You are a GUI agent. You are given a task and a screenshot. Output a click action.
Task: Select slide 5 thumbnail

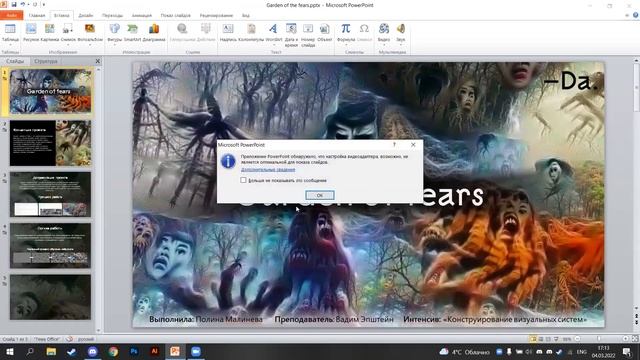50,297
